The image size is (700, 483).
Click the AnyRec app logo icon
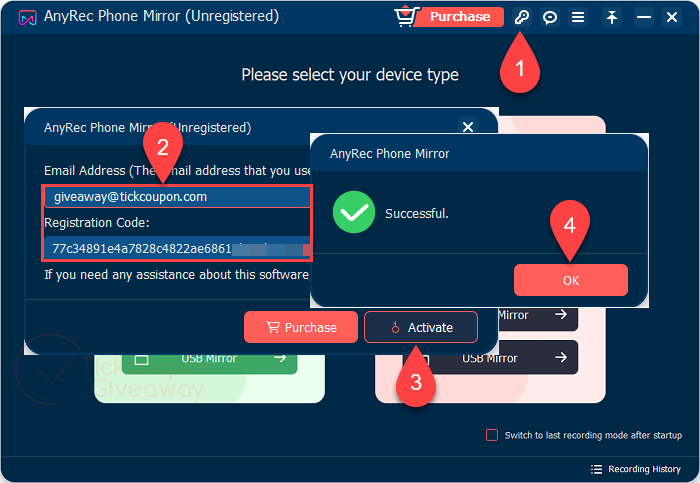(x=28, y=18)
